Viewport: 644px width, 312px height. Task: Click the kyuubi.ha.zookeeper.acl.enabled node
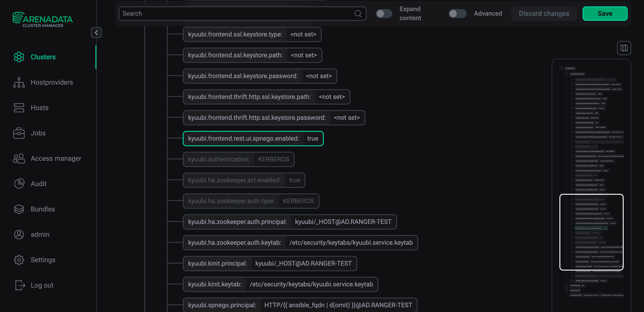244,180
